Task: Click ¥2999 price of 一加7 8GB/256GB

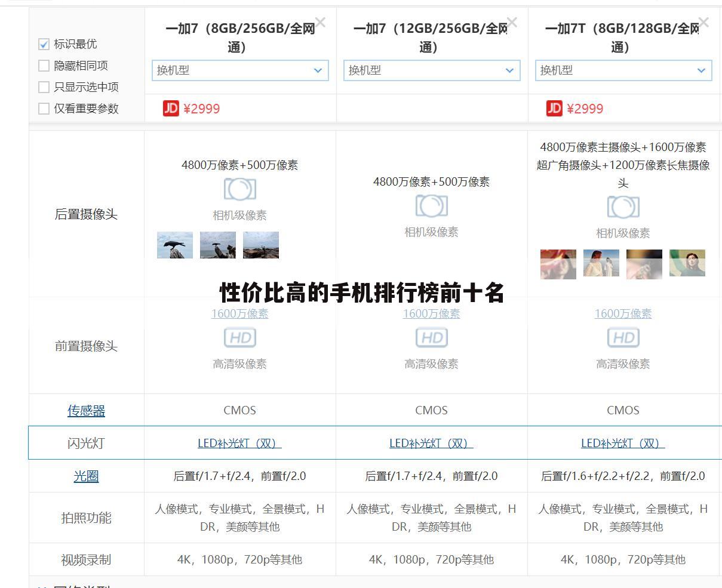Action: [x=202, y=109]
